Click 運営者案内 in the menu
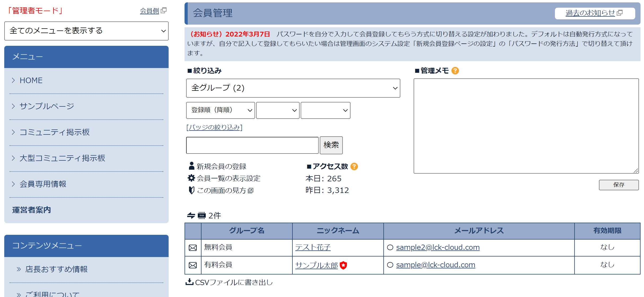644x297 pixels. pyautogui.click(x=32, y=210)
